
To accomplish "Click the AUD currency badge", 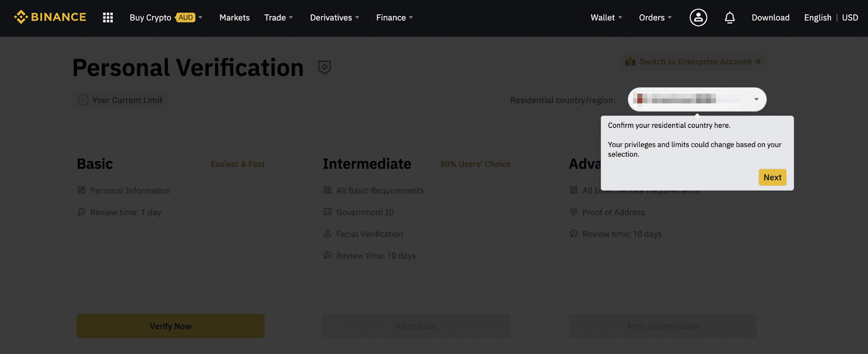I will (186, 17).
